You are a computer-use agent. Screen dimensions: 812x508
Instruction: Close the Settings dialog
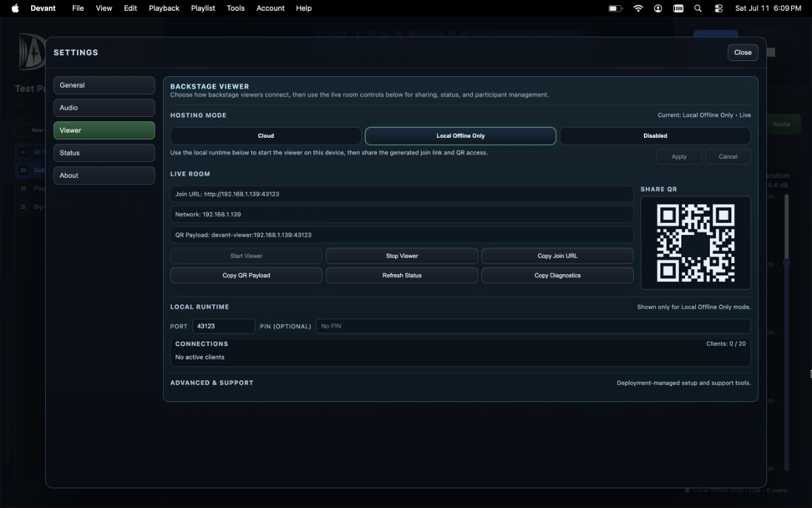point(743,52)
